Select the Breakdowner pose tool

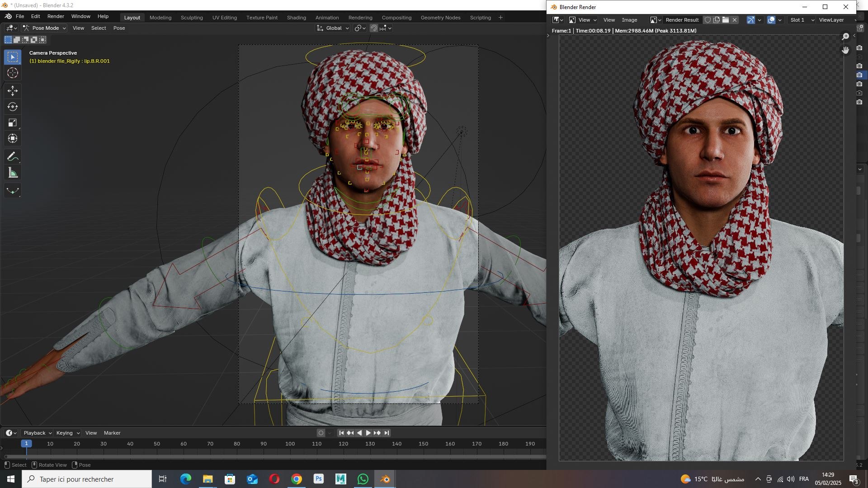click(13, 191)
